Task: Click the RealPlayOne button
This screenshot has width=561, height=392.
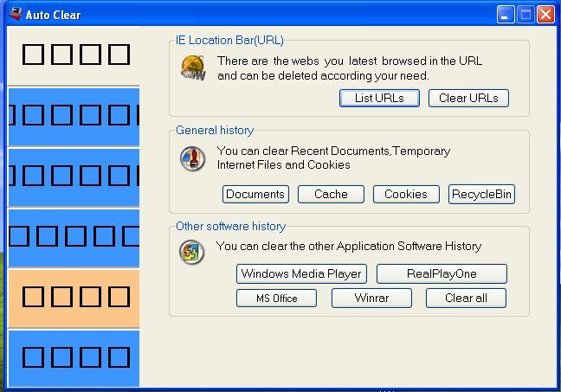Action: 442,273
